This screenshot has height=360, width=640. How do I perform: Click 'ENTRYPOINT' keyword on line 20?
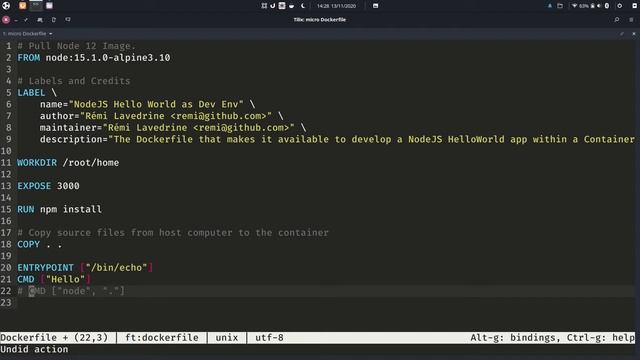[45, 267]
